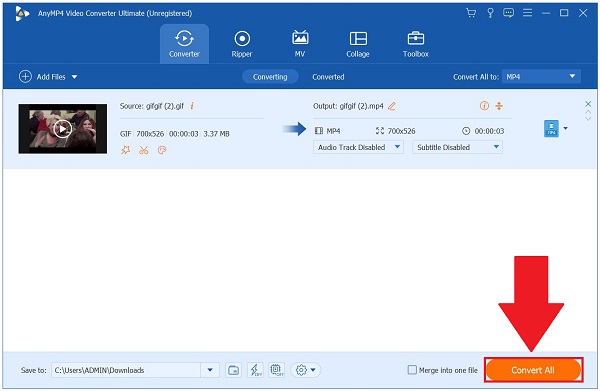Screen dimensions: 600x391
Task: Click the output MP4 format label
Action: pyautogui.click(x=333, y=131)
